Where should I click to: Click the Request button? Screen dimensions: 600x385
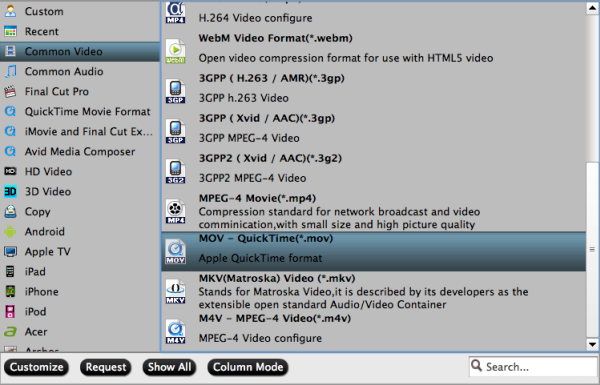tap(106, 367)
